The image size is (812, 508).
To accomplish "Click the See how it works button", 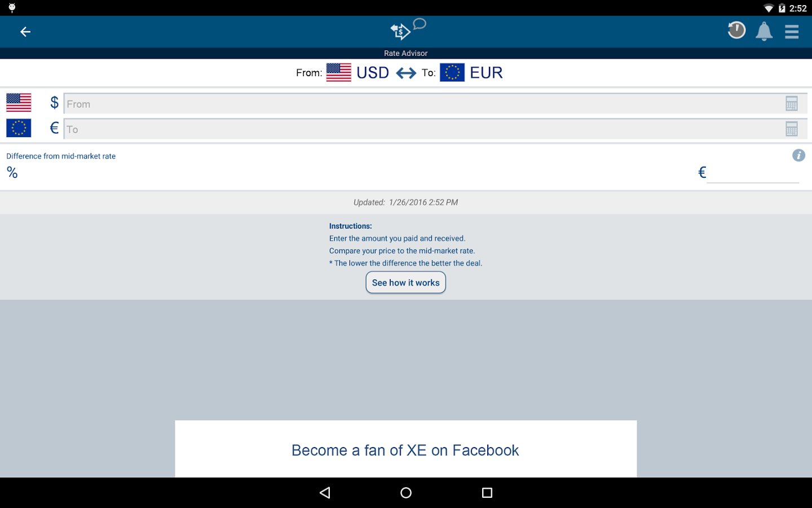I will 405,283.
